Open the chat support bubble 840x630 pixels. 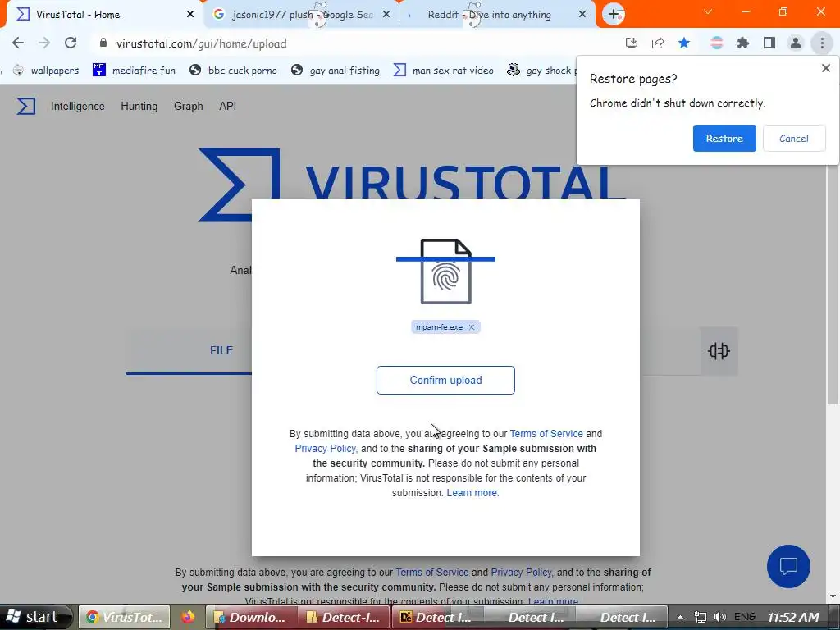coord(788,566)
